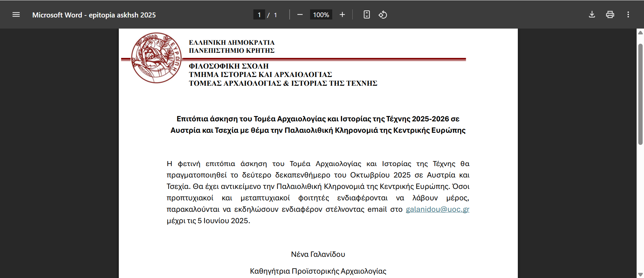Toggle fit to page button
The width and height of the screenshot is (644, 278).
[367, 14]
